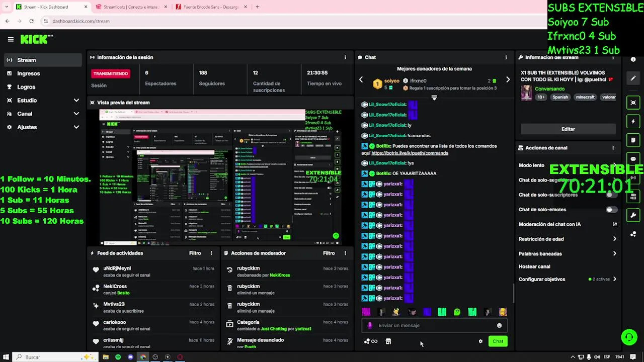Click the stream preview thumbnail
Image resolution: width=644 pixels, height=362 pixels.
(221, 177)
